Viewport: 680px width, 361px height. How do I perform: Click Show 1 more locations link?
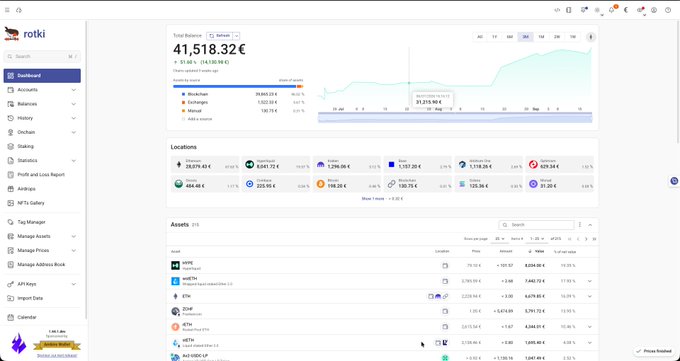(x=382, y=199)
